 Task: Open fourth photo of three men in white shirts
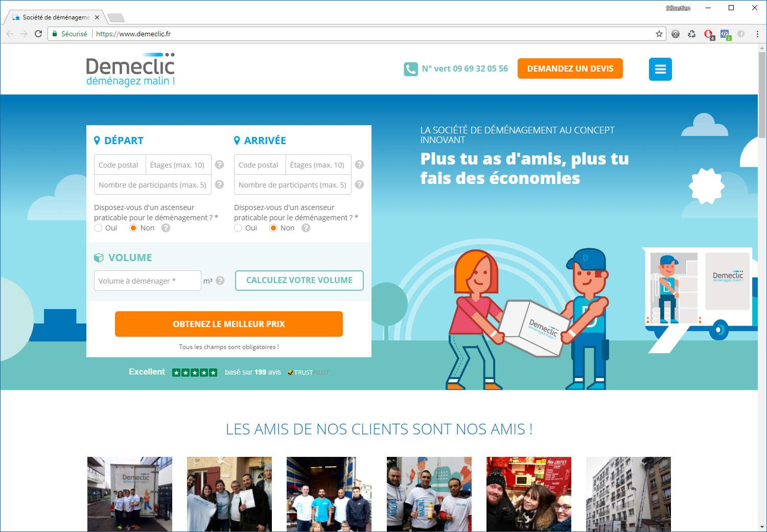pyautogui.click(x=429, y=494)
